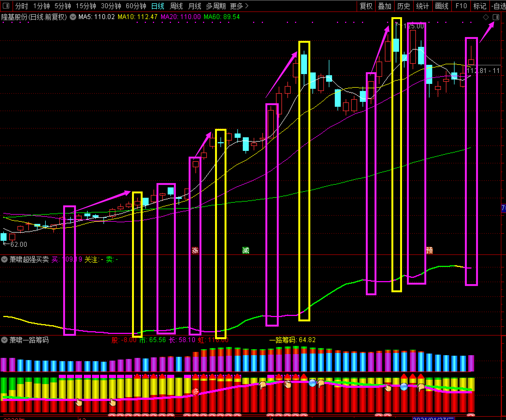Click the green 减 marker icon
Viewport: 506px width, 420px height.
(246, 250)
